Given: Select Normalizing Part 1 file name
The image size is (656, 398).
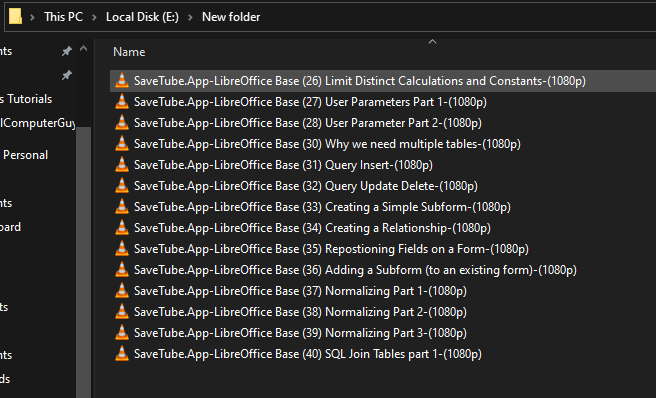Looking at the screenshot, I should (x=300, y=291).
